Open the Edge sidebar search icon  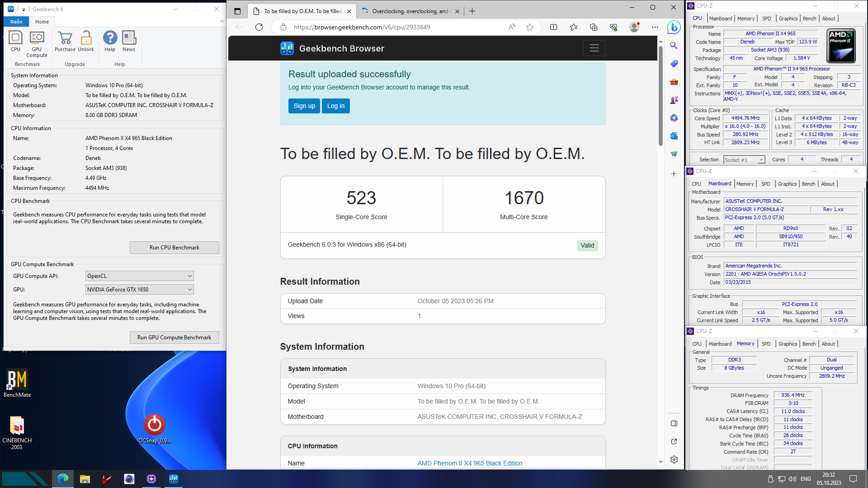(674, 46)
